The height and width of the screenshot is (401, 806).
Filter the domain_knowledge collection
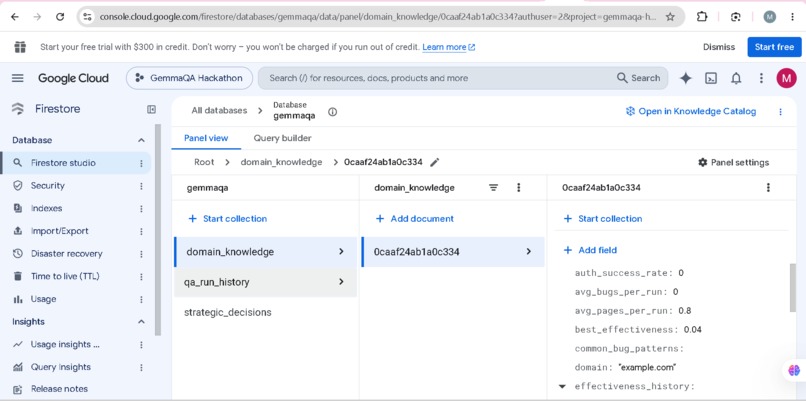coord(493,188)
